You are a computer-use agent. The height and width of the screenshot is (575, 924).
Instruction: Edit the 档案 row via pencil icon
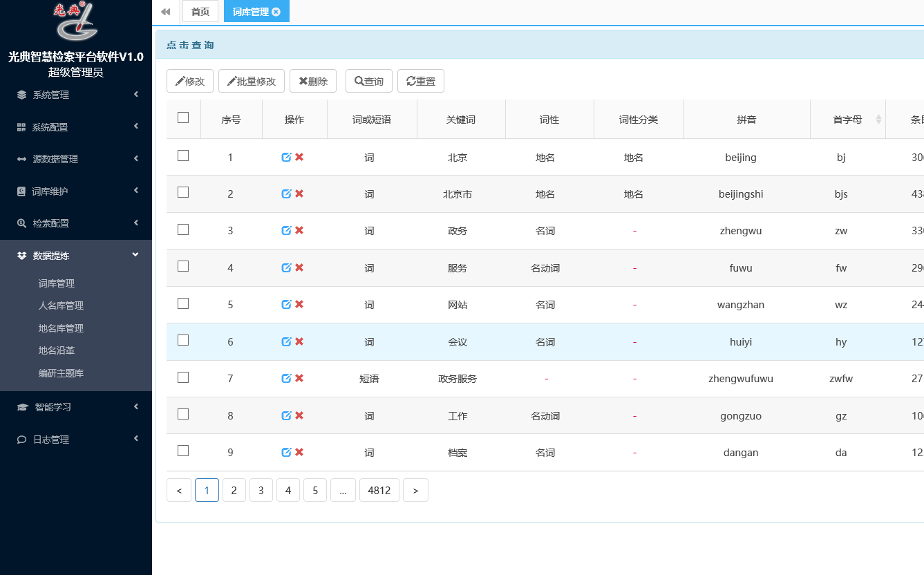(287, 452)
